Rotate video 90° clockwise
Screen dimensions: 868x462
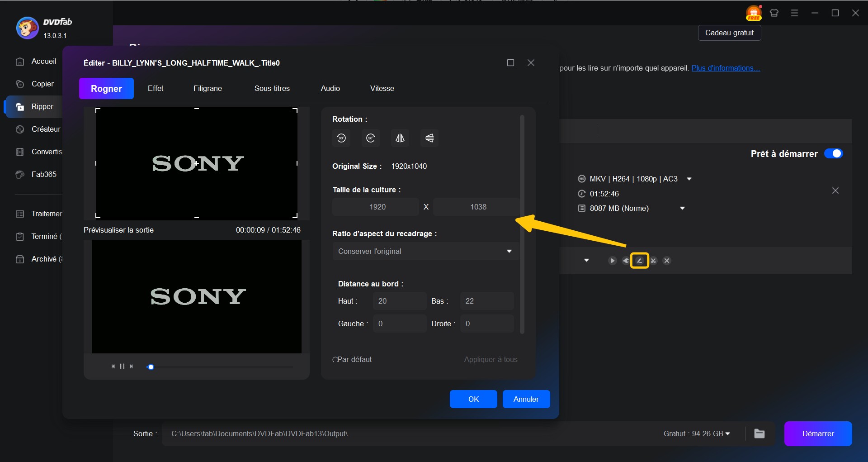coord(371,138)
